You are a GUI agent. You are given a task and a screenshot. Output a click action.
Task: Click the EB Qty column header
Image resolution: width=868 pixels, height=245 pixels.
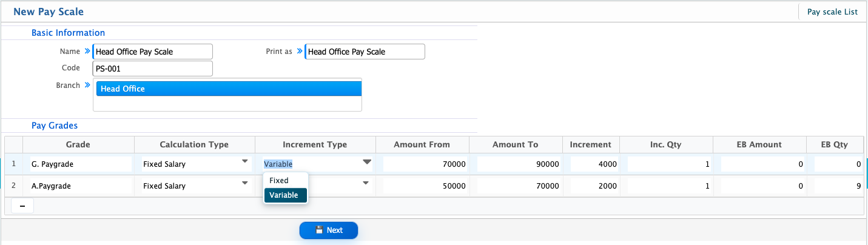[x=835, y=144]
